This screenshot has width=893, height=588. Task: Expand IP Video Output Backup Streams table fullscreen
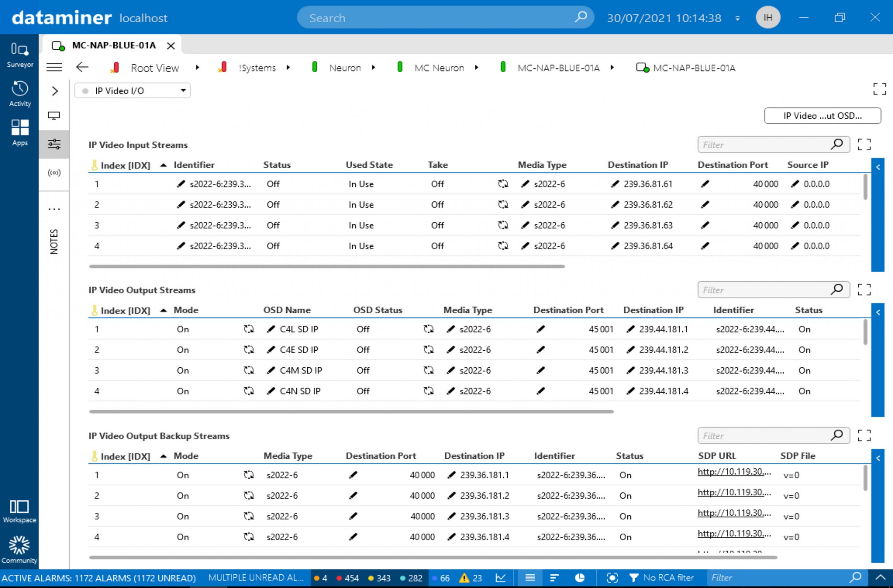click(864, 435)
